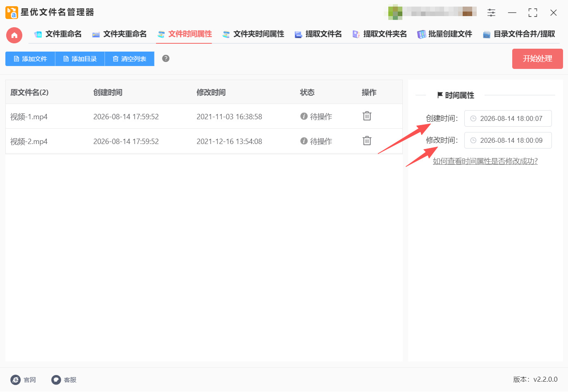This screenshot has width=568, height=392.
Task: Click the clock icon in 修改时间 field
Action: (473, 140)
